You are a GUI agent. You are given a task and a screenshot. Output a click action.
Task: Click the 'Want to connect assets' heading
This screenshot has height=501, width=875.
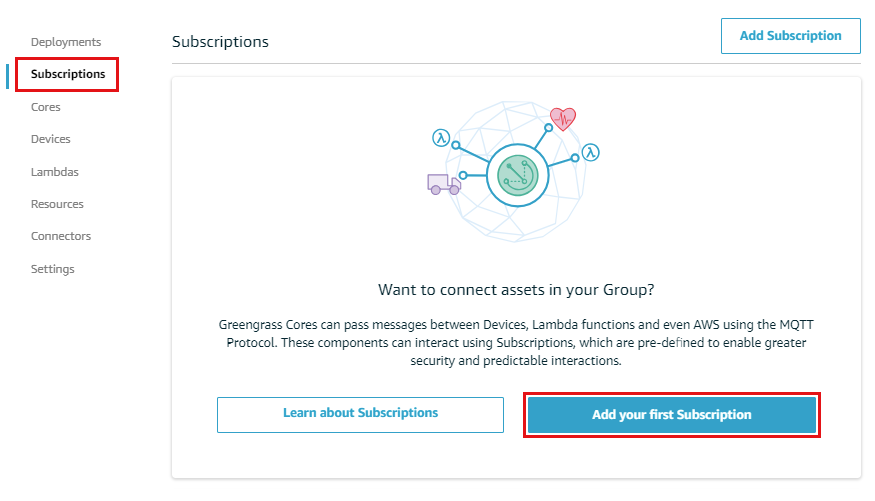coord(516,290)
